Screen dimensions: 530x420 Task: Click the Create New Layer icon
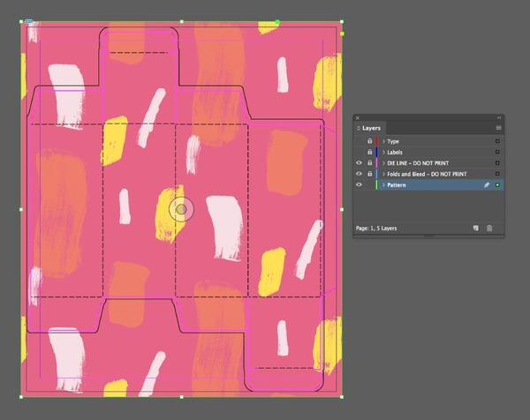475,229
